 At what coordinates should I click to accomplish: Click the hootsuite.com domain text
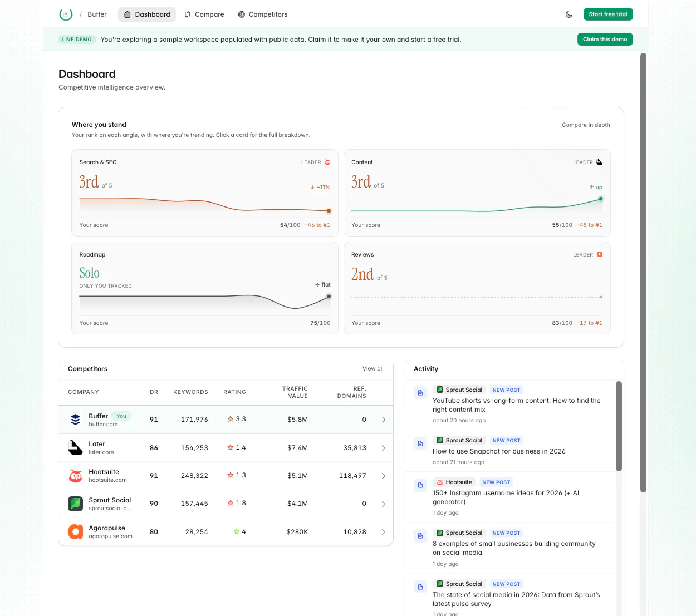(107, 480)
